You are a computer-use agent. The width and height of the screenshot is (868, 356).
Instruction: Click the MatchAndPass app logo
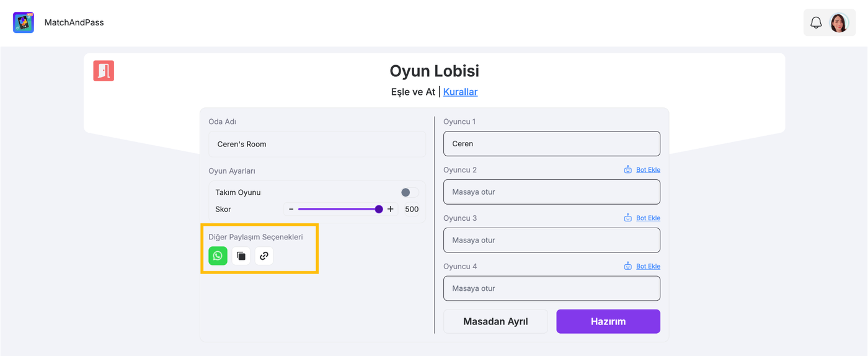tap(24, 22)
